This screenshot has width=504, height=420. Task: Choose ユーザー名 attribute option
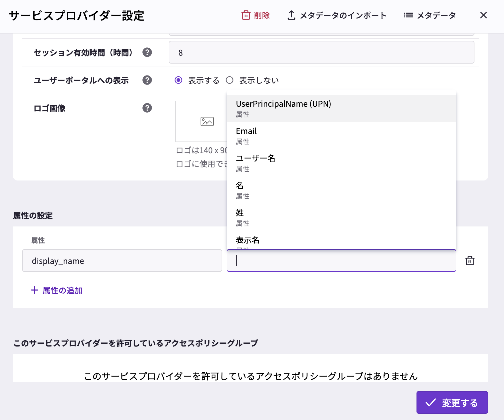coord(341,163)
